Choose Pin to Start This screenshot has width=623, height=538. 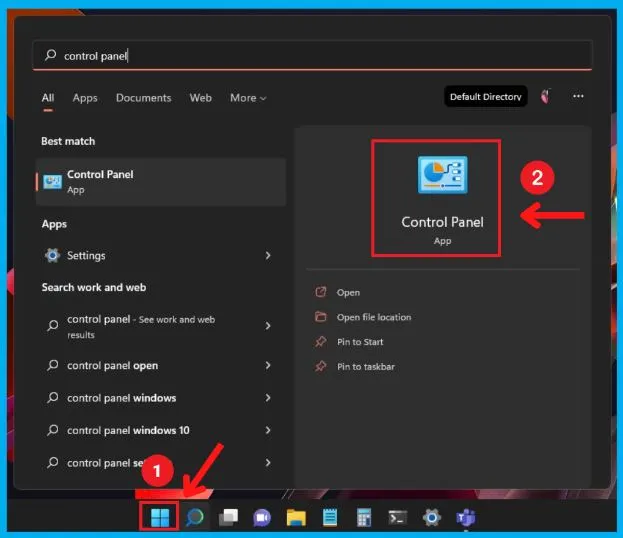(360, 342)
